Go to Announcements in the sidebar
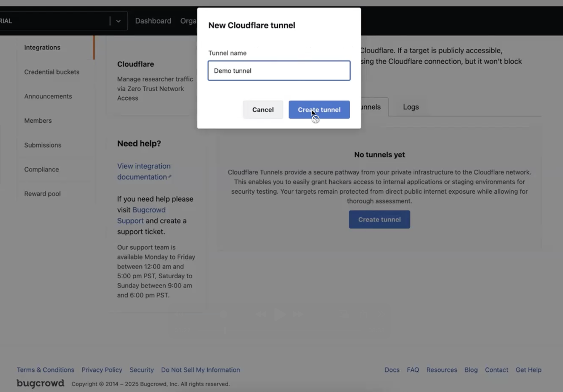The height and width of the screenshot is (392, 563). [x=48, y=96]
